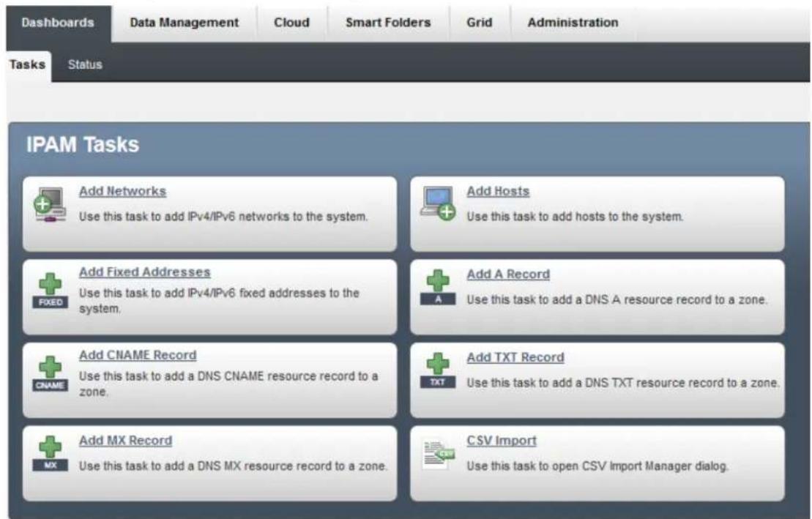The image size is (812, 519).
Task: Click the Add Networks computer icon
Action: tap(50, 204)
